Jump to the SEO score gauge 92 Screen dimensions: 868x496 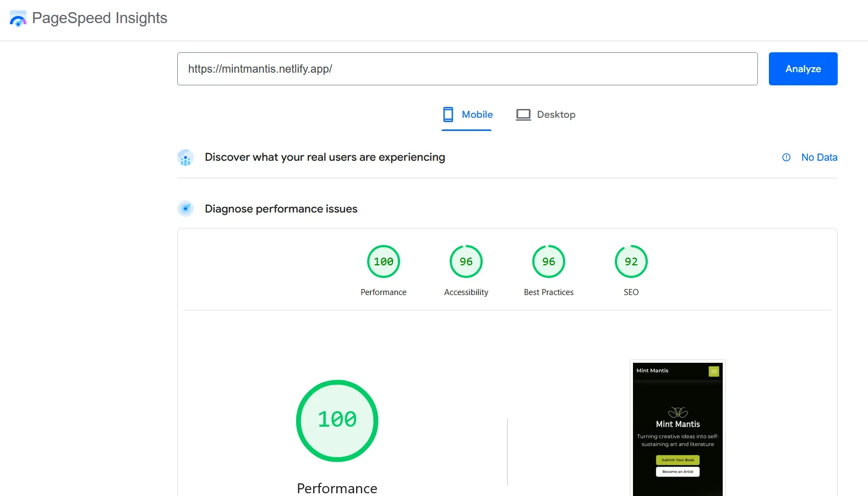point(631,261)
